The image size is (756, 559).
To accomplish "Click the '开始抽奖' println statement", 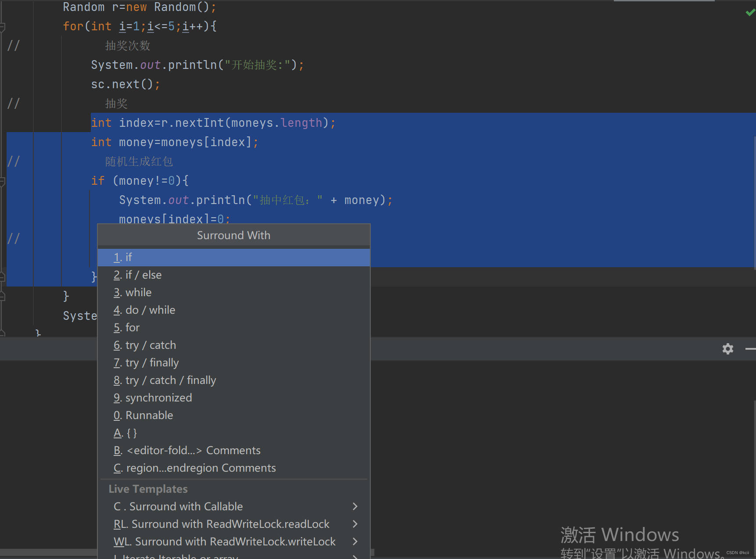I will tap(197, 65).
